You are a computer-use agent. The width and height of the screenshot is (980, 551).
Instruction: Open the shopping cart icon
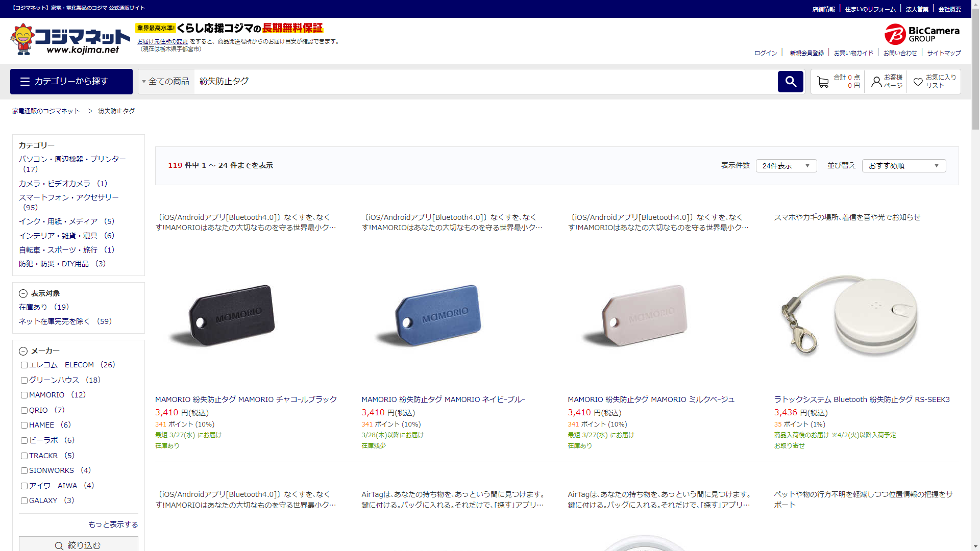tap(823, 82)
